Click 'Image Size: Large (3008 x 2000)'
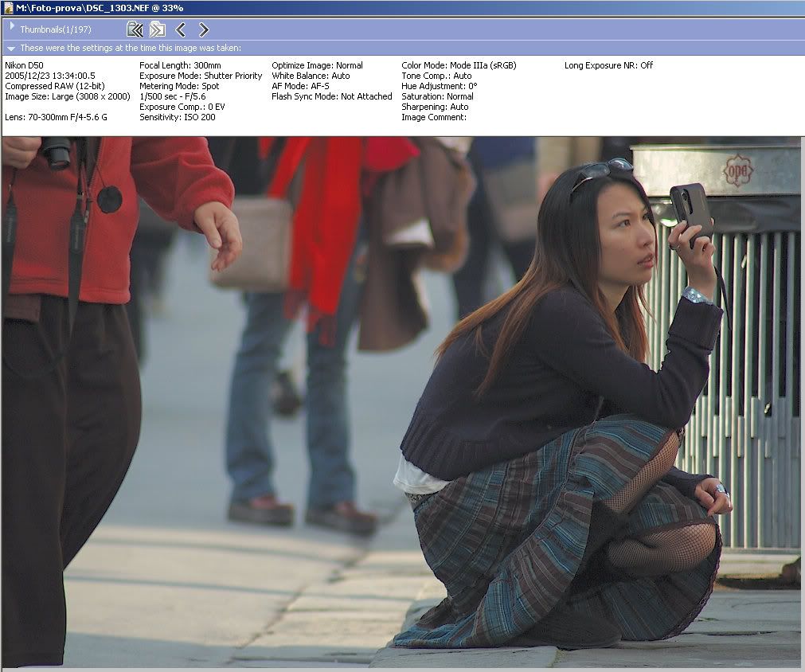Viewport: 805px width, 672px height. 67,96
